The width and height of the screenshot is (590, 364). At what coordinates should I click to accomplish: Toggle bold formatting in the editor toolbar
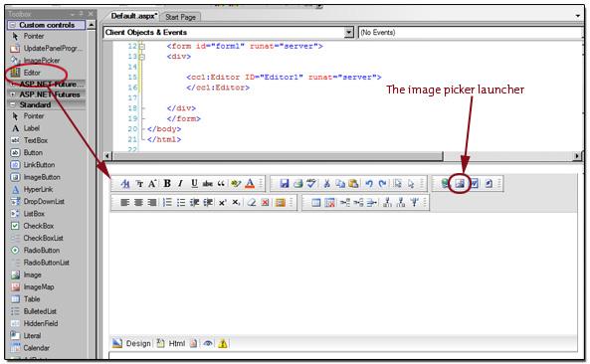pyautogui.click(x=167, y=184)
